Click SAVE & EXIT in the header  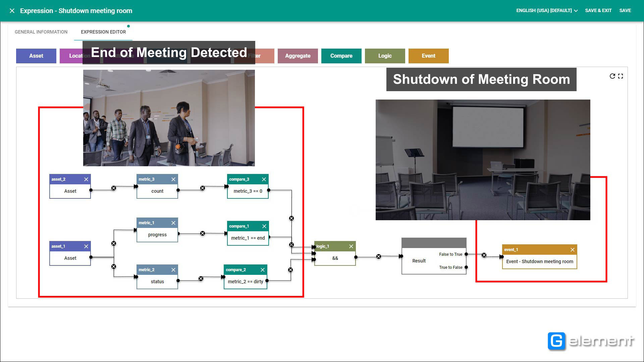pos(598,10)
